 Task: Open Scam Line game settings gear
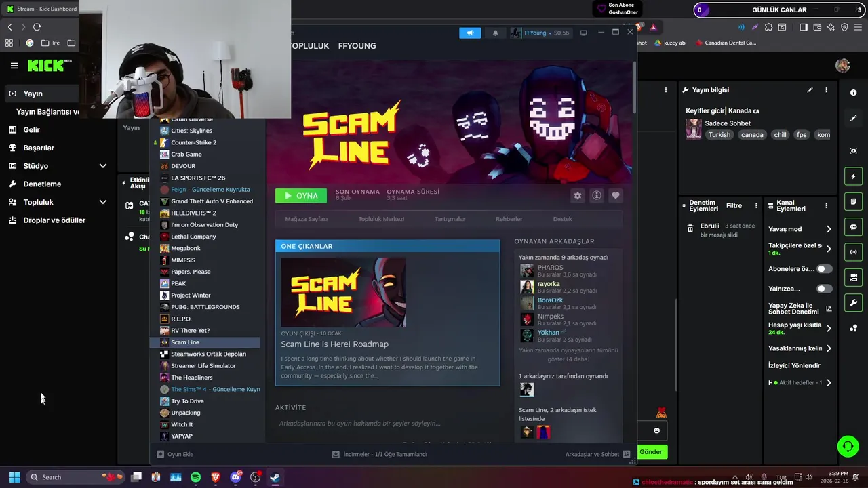click(x=578, y=195)
